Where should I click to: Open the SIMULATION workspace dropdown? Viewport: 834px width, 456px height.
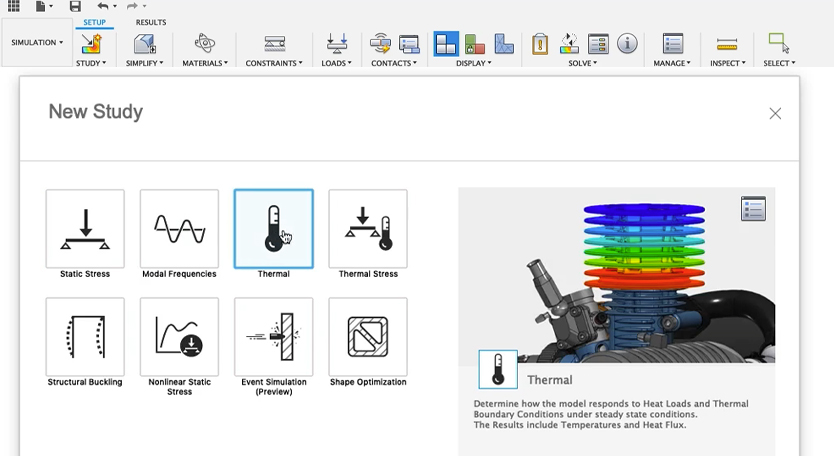point(37,43)
